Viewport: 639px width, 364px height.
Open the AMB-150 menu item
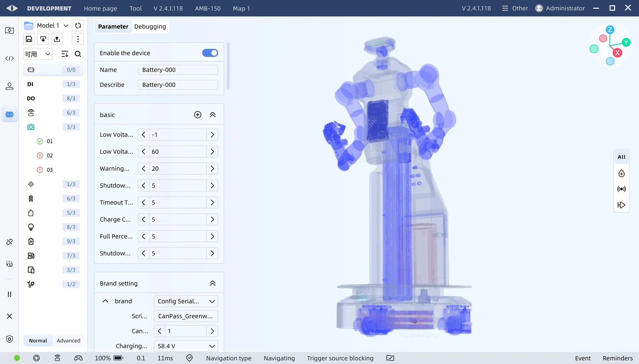[x=208, y=8]
